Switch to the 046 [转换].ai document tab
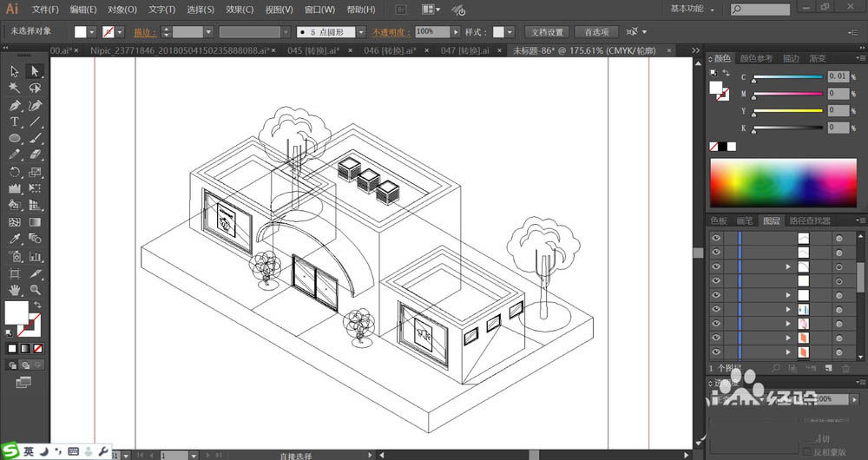Image resolution: width=868 pixels, height=460 pixels. tap(390, 50)
